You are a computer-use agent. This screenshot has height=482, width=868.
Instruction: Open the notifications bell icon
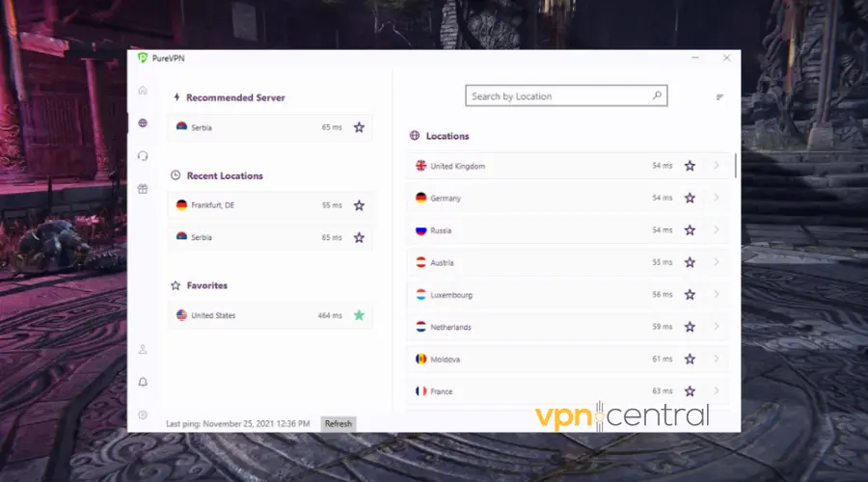pyautogui.click(x=143, y=382)
